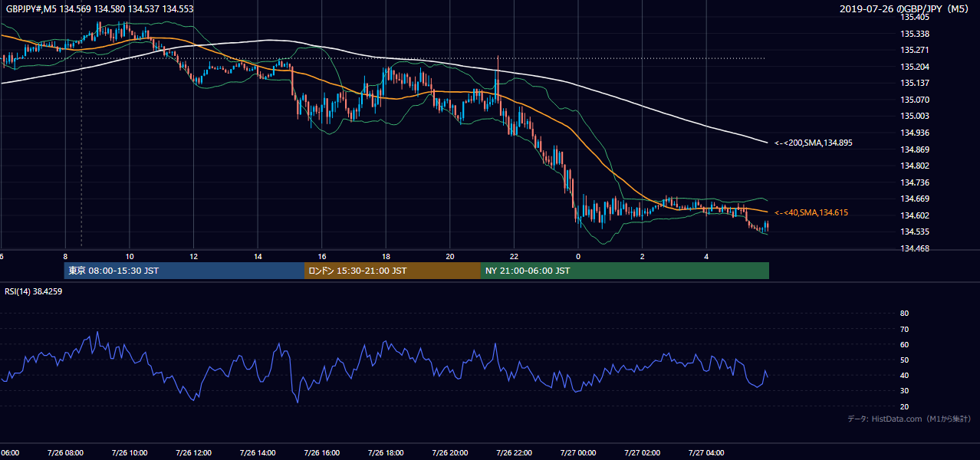This screenshot has height=460, width=980.
Task: Click the 7/26 08:00 date label
Action: 64,453
